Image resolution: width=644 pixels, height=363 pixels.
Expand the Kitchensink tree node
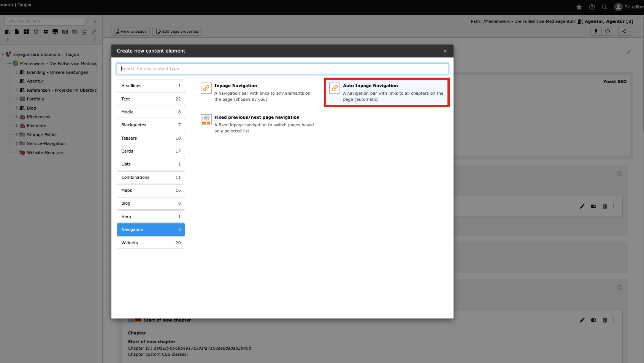pyautogui.click(x=17, y=117)
